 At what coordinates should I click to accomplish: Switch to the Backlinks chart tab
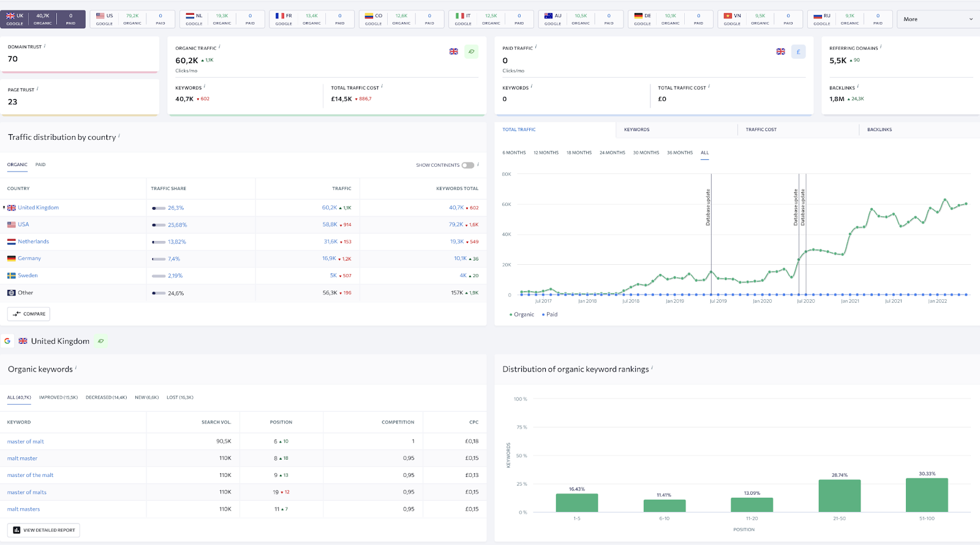coord(879,130)
